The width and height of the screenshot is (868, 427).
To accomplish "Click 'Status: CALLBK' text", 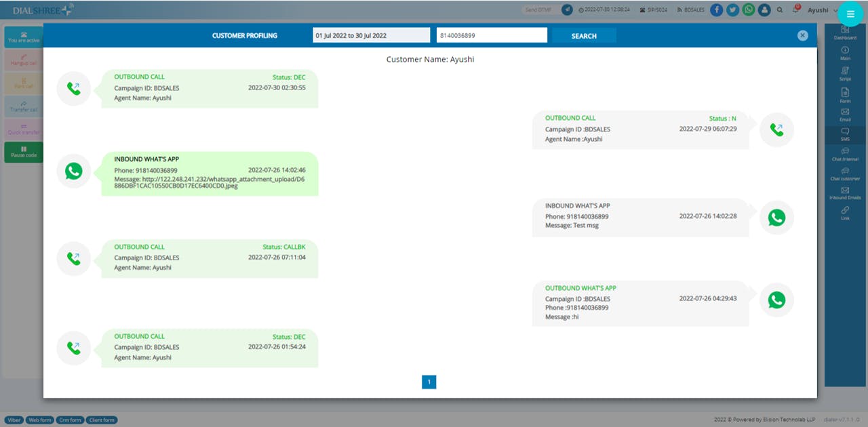I will tap(284, 247).
